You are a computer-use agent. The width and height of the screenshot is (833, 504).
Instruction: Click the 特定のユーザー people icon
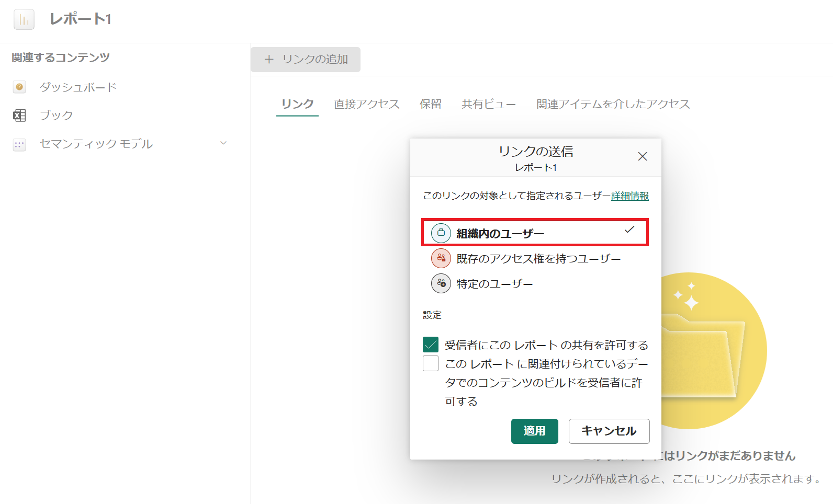pyautogui.click(x=441, y=283)
